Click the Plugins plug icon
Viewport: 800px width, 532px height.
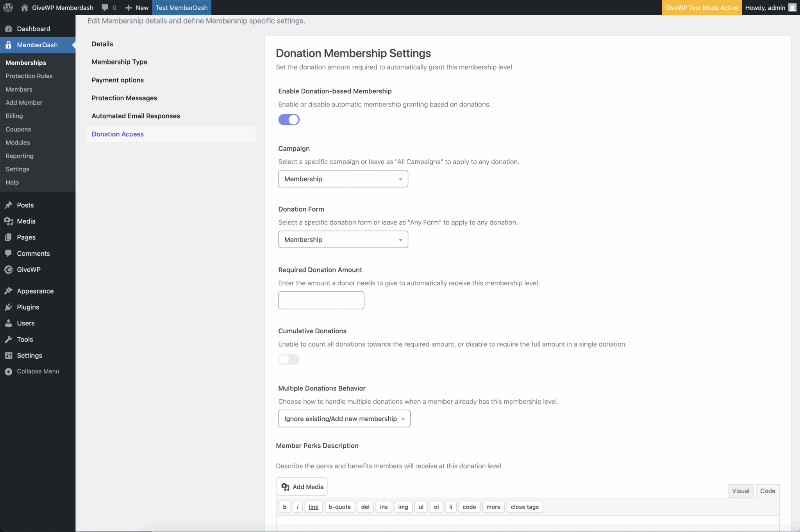click(x=9, y=307)
